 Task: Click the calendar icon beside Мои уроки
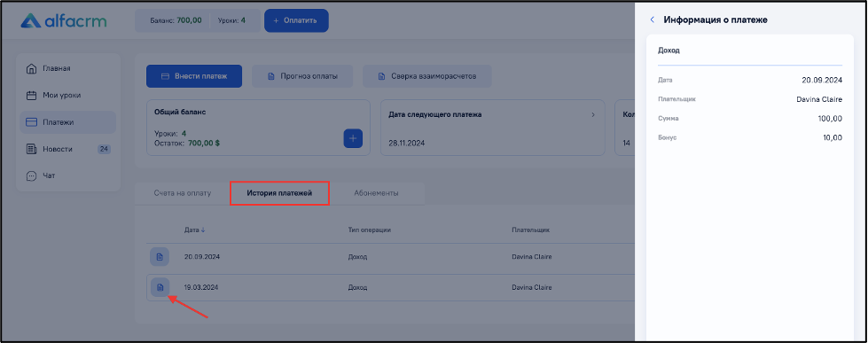31,95
